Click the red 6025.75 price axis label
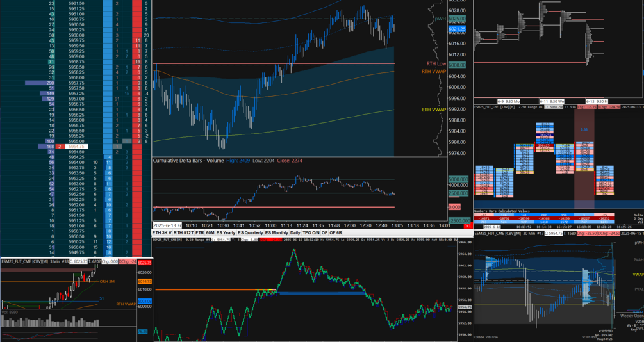Viewport: 644px width, 342px height. pos(145,263)
